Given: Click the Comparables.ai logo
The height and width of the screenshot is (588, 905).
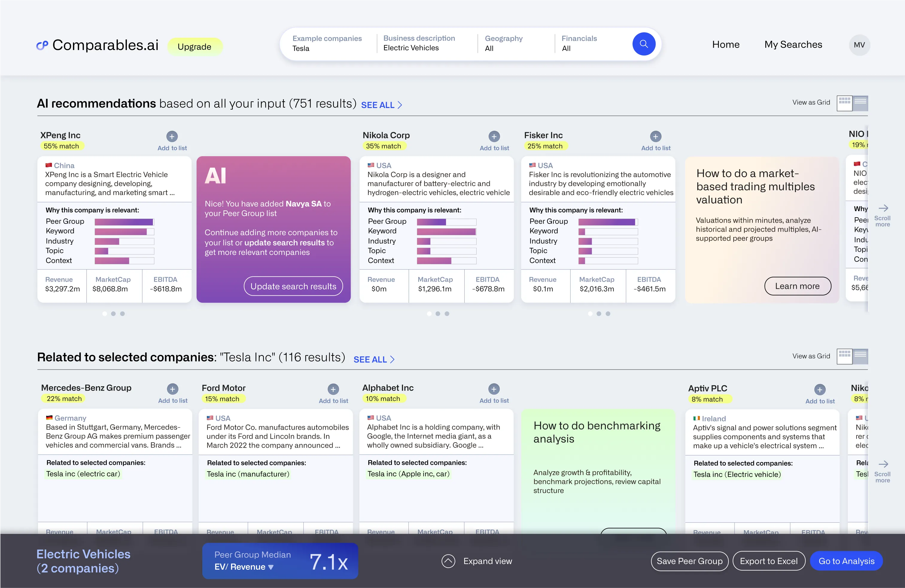Looking at the screenshot, I should pyautogui.click(x=98, y=45).
